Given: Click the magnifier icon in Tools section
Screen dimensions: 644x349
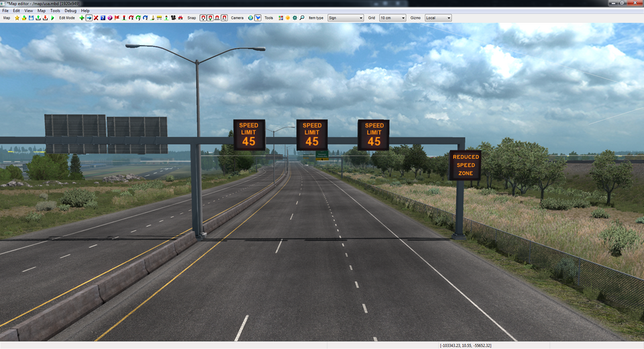Looking at the screenshot, I should pyautogui.click(x=302, y=18).
